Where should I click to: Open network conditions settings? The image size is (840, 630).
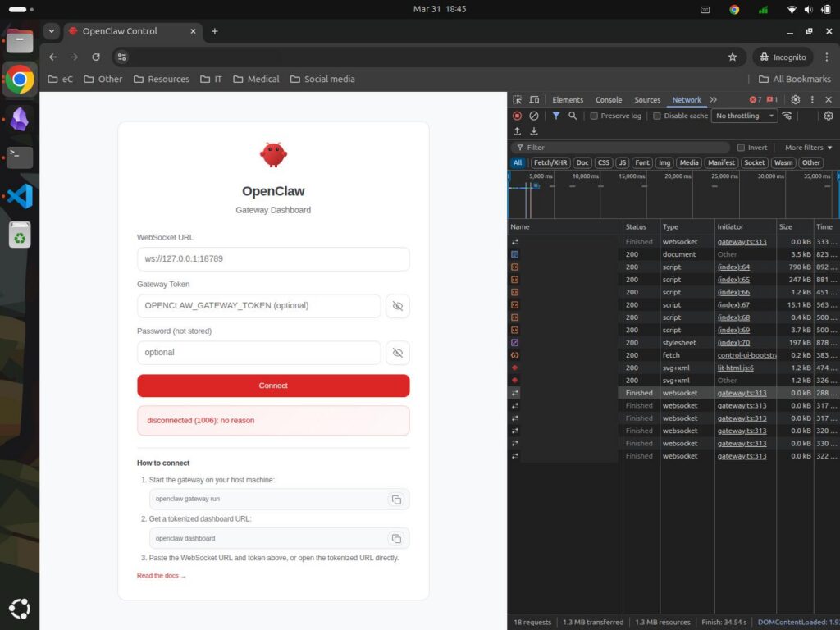point(787,116)
